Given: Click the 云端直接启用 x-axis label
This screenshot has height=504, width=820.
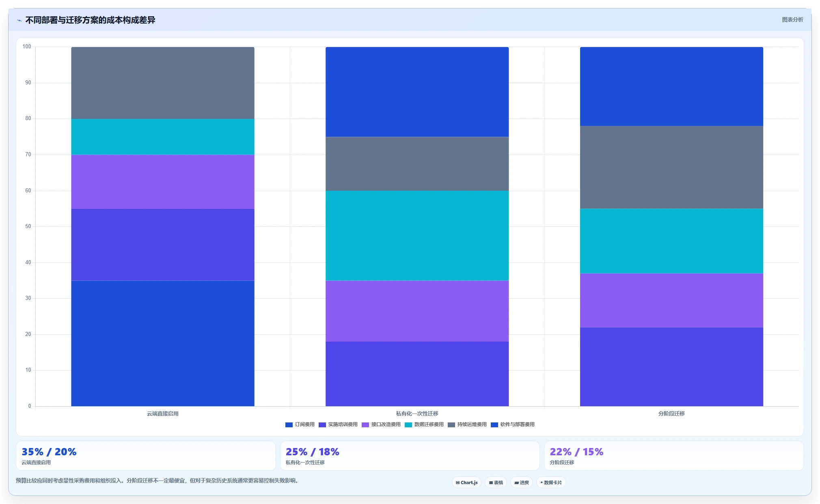Looking at the screenshot, I should tap(163, 414).
